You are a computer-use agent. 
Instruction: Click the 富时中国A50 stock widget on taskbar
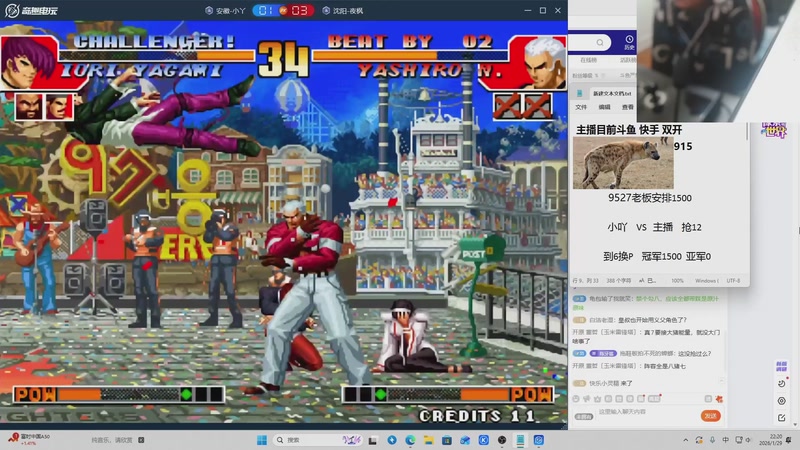pyautogui.click(x=29, y=439)
